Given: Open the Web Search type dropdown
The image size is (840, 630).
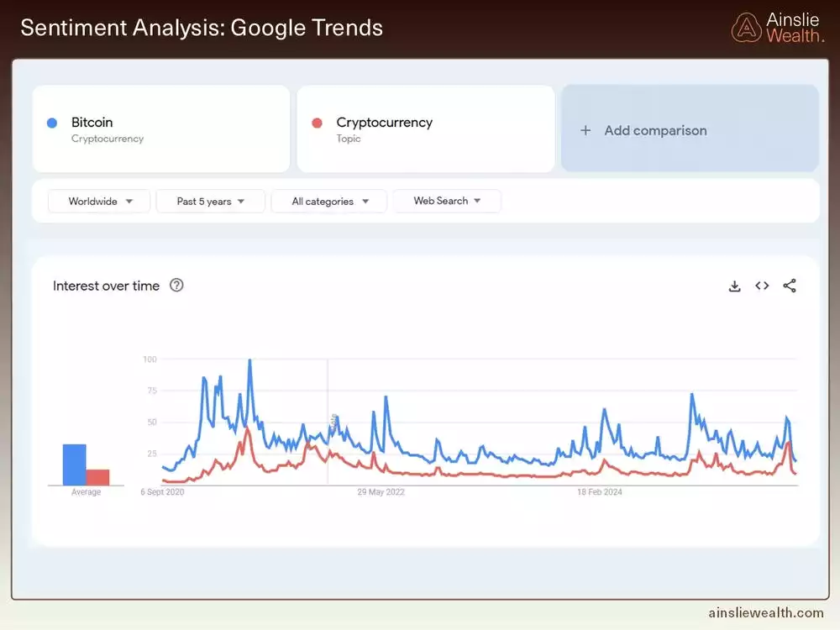Looking at the screenshot, I should tap(447, 201).
